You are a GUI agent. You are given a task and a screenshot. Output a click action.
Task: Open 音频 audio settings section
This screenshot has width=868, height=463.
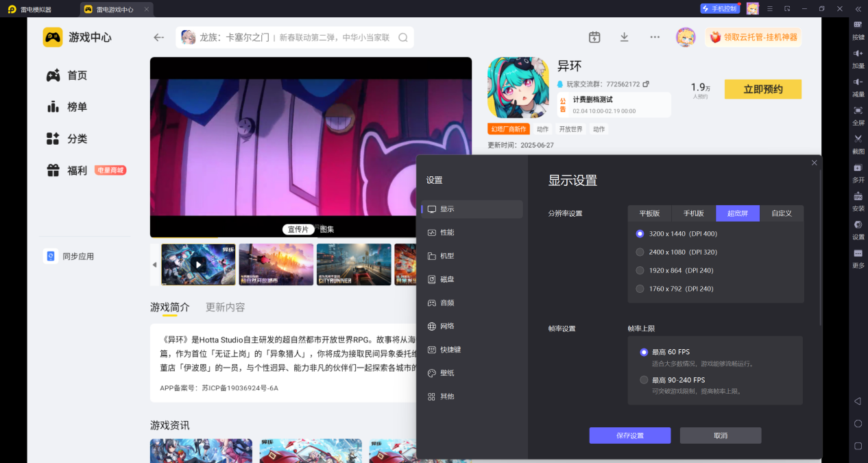click(472, 302)
